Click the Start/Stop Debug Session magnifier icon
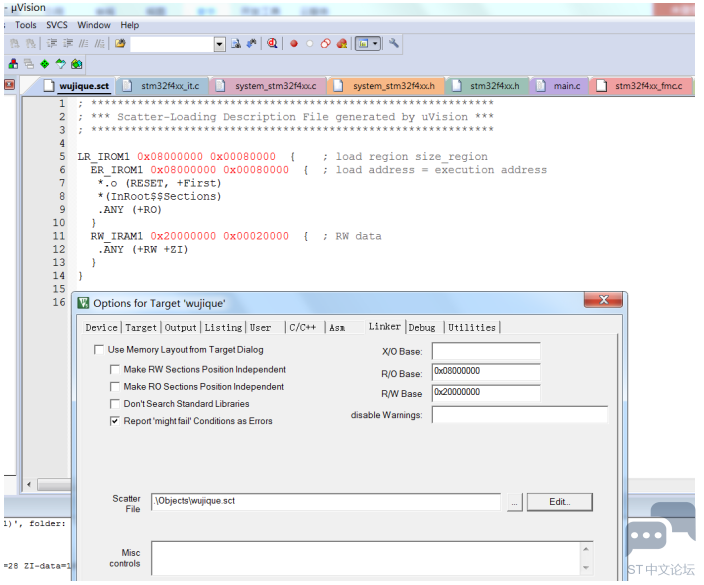 [x=272, y=44]
